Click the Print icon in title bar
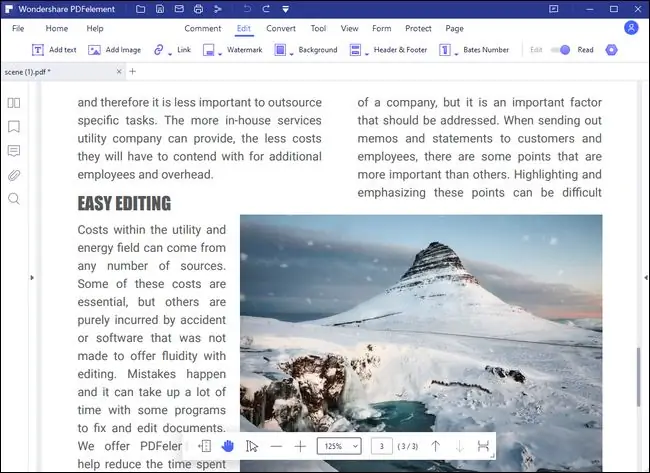This screenshot has width=650, height=473. click(x=198, y=9)
